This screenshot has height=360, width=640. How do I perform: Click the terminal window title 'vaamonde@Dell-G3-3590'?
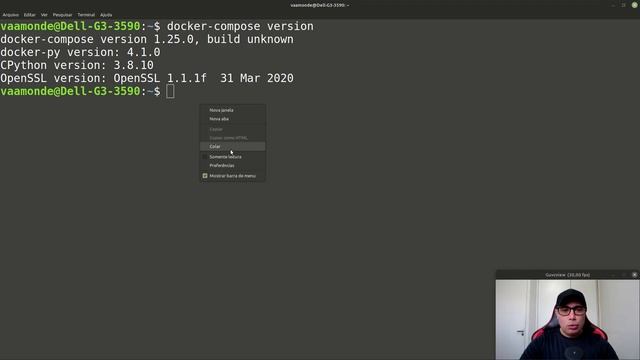point(320,5)
